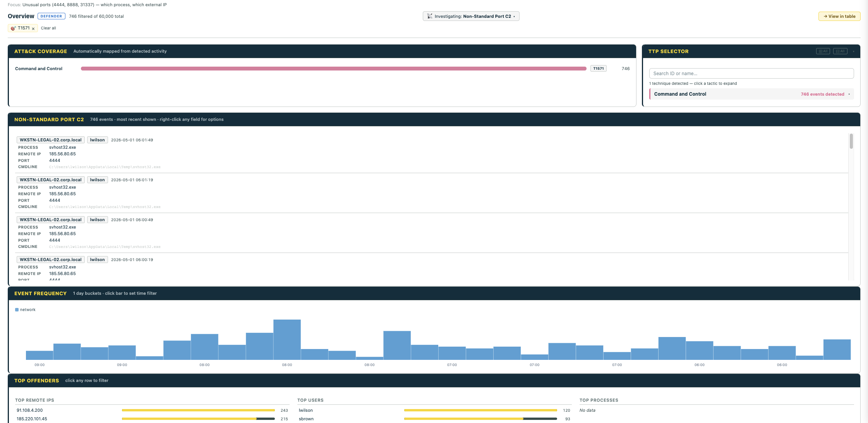
Task: Focus the Search ID or name field
Action: tap(751, 74)
